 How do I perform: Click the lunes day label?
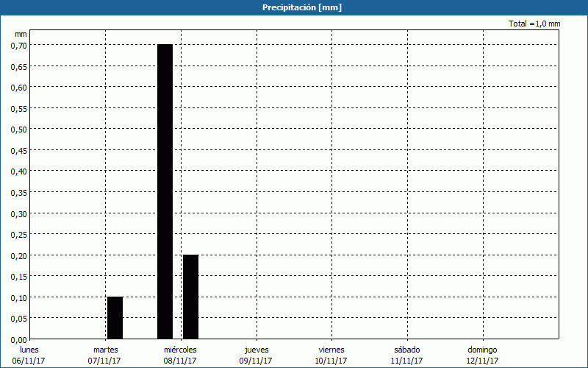coord(29,350)
